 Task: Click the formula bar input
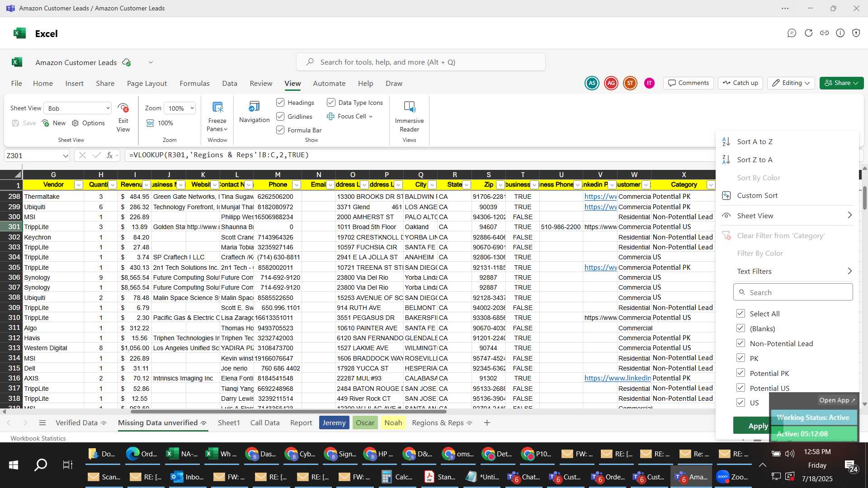pos(420,155)
